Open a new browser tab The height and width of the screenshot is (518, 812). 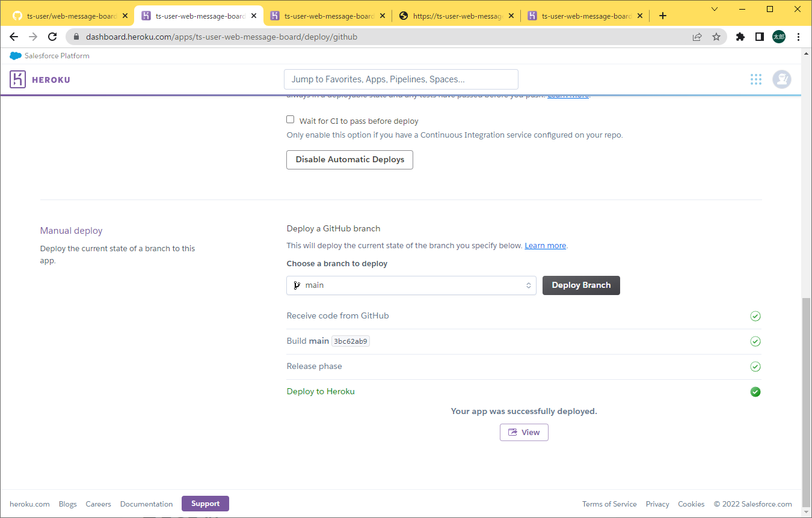(663, 16)
